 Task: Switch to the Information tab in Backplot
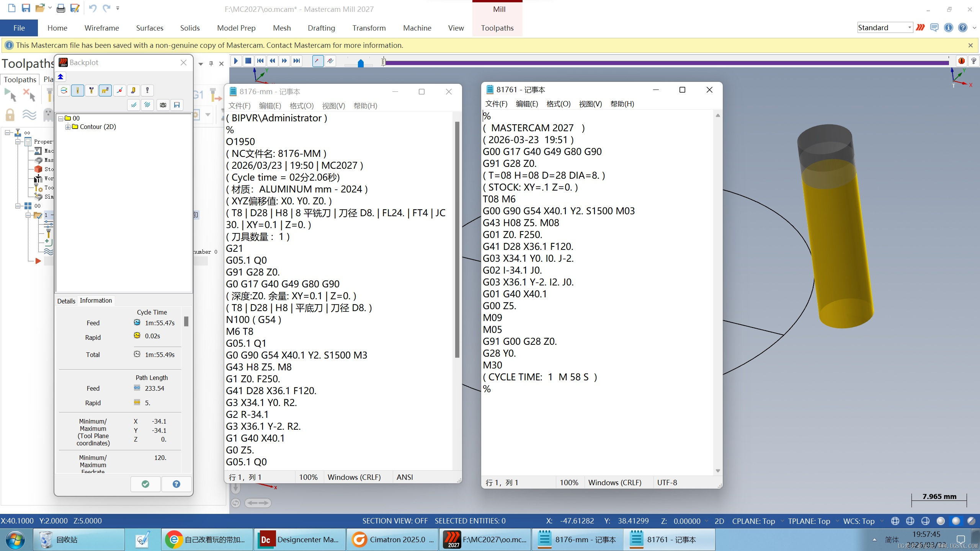[96, 300]
